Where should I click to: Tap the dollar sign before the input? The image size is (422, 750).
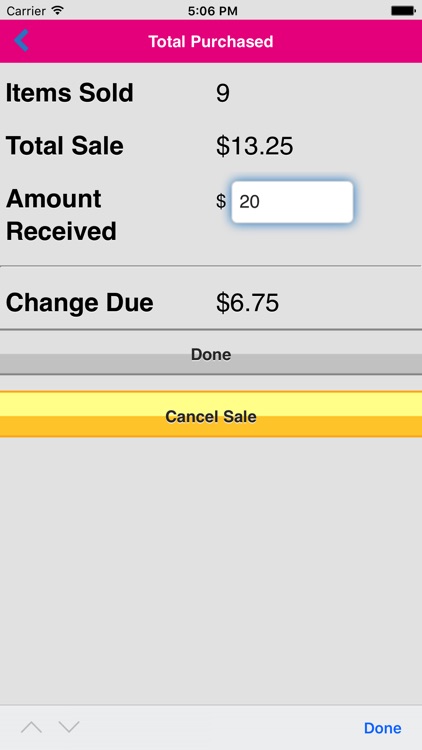coord(221,201)
